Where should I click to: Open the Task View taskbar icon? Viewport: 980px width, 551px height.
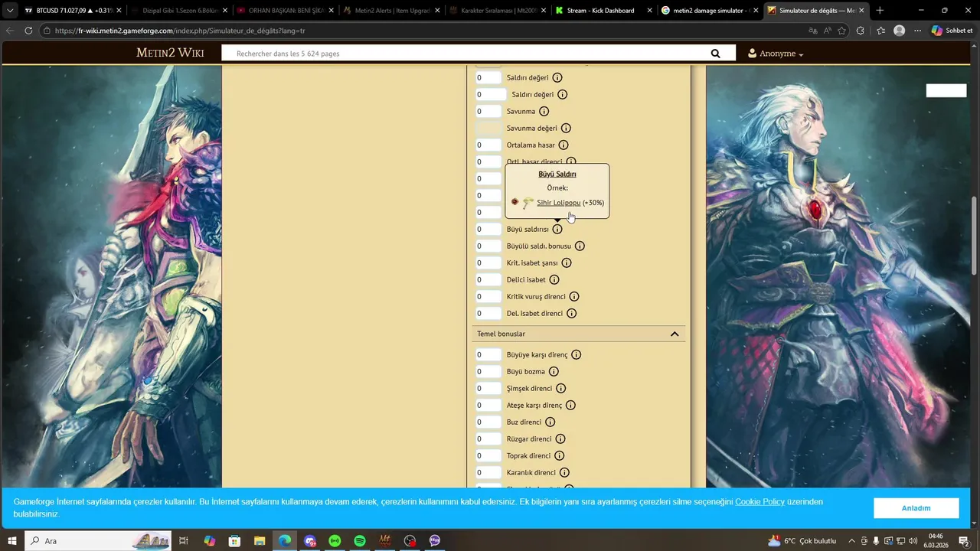click(x=184, y=541)
